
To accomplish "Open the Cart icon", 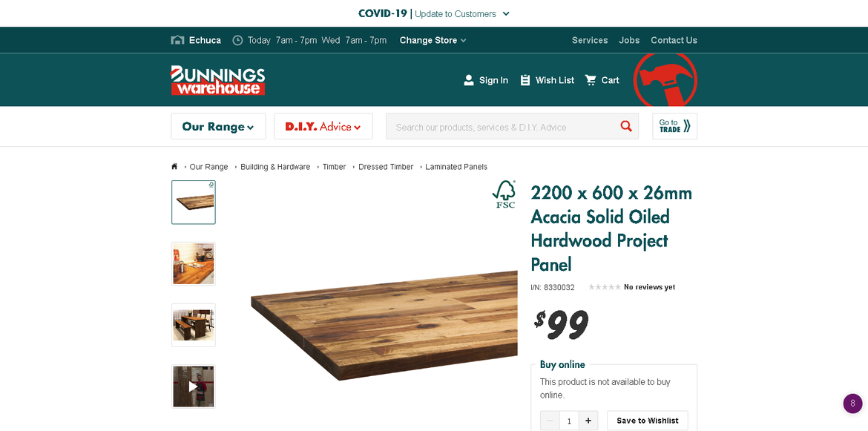I will click(591, 80).
